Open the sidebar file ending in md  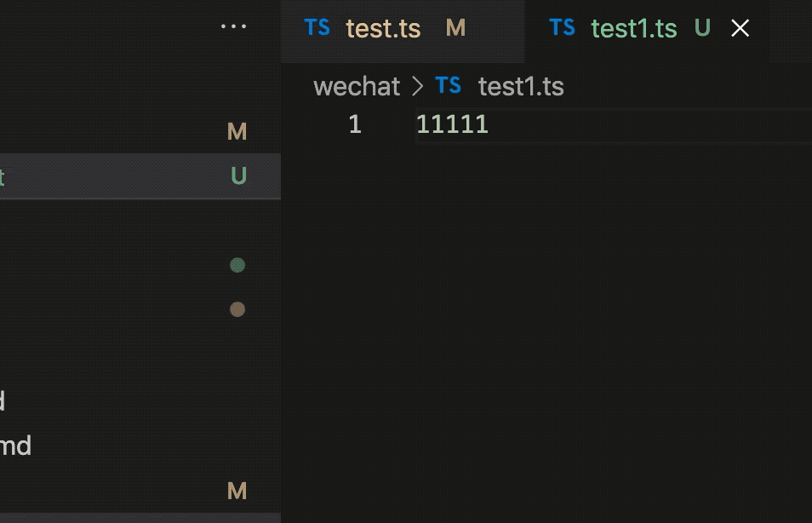[x=15, y=445]
